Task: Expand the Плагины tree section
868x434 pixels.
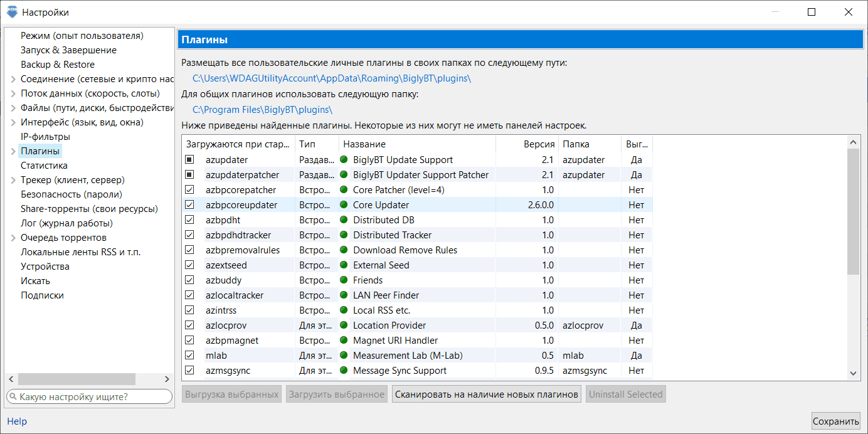Action: 14,151
